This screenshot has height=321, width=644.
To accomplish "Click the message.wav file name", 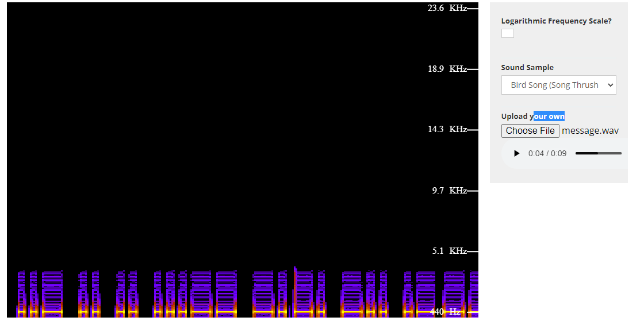I will [590, 131].
